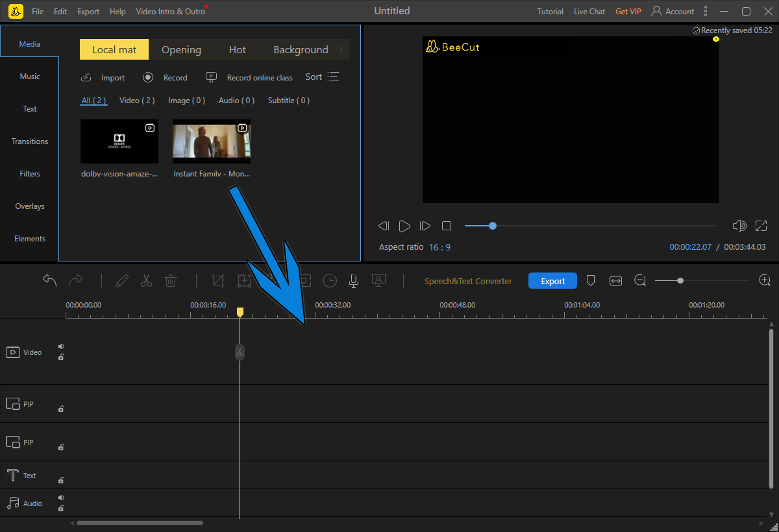The image size is (779, 532).
Task: Lock the first PIP track
Action: 61,409
